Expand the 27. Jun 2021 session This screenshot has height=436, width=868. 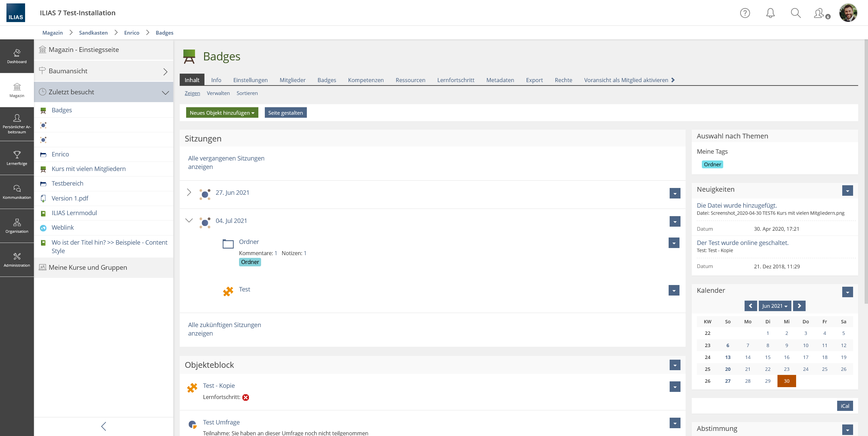tap(189, 192)
